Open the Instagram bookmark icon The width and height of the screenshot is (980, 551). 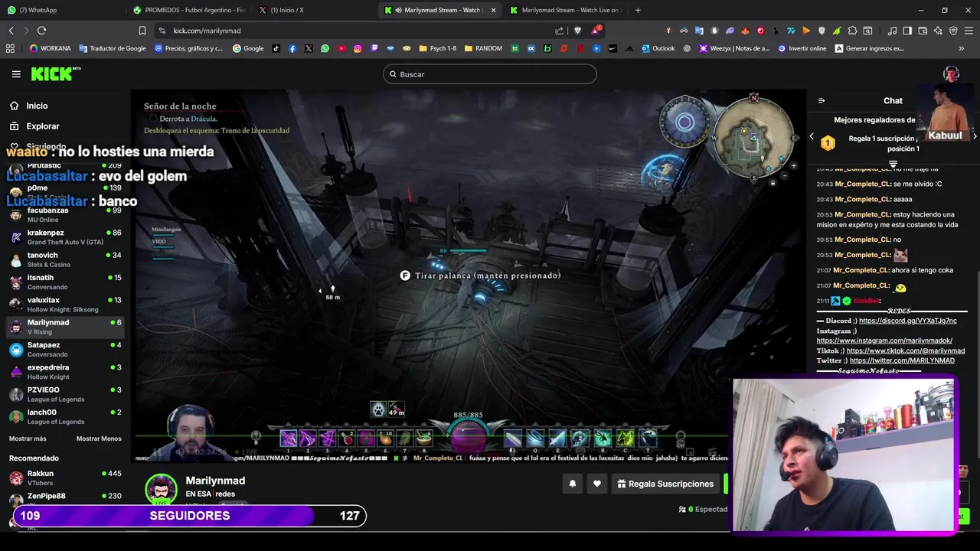pyautogui.click(x=358, y=48)
